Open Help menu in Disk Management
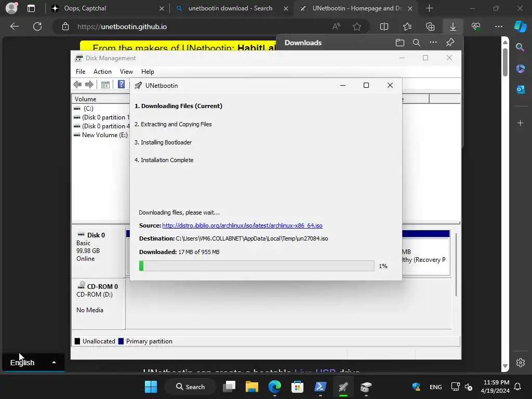This screenshot has height=399, width=532. coord(148,72)
